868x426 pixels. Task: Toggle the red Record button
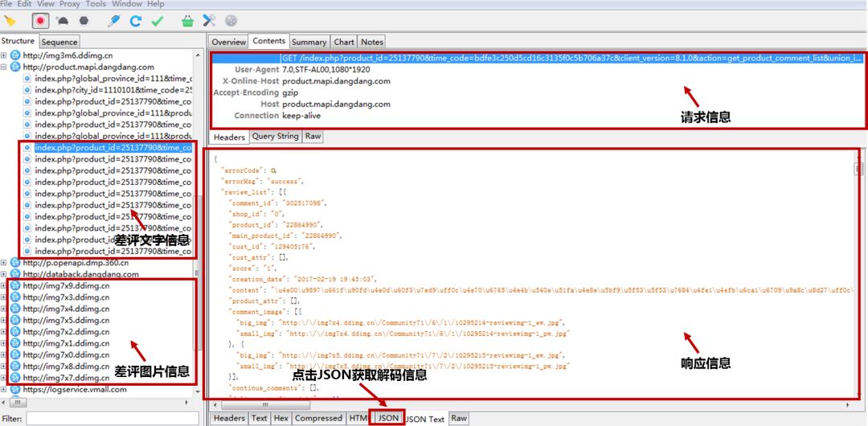pos(40,21)
